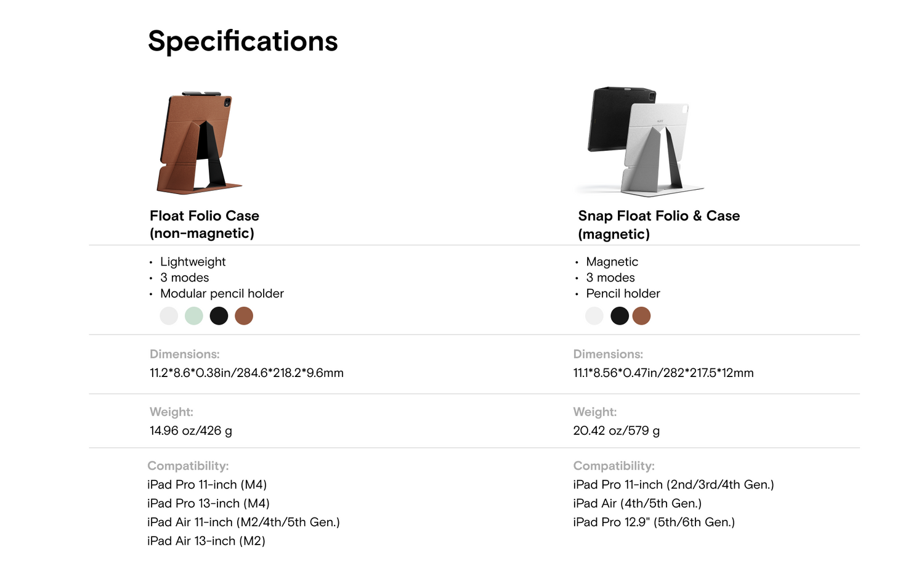Click the brown Float Folio Case product image
The height and width of the screenshot is (584, 924).
coord(198,143)
